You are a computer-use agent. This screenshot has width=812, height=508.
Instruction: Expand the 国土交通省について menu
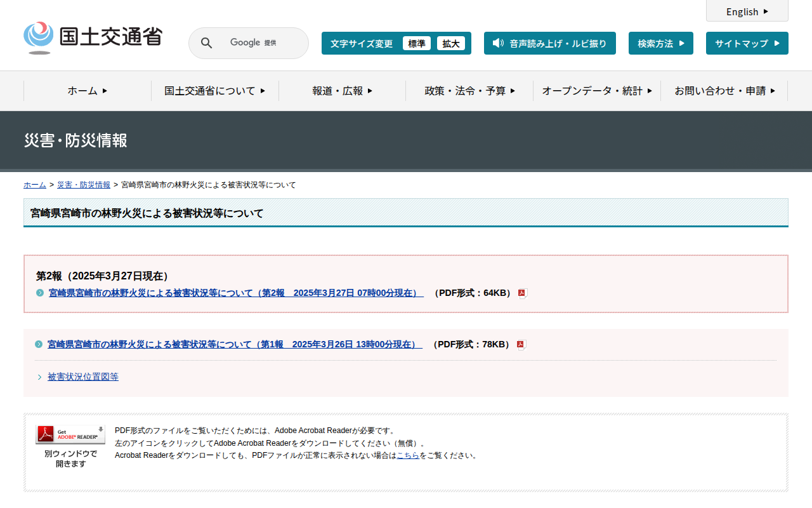coord(214,91)
